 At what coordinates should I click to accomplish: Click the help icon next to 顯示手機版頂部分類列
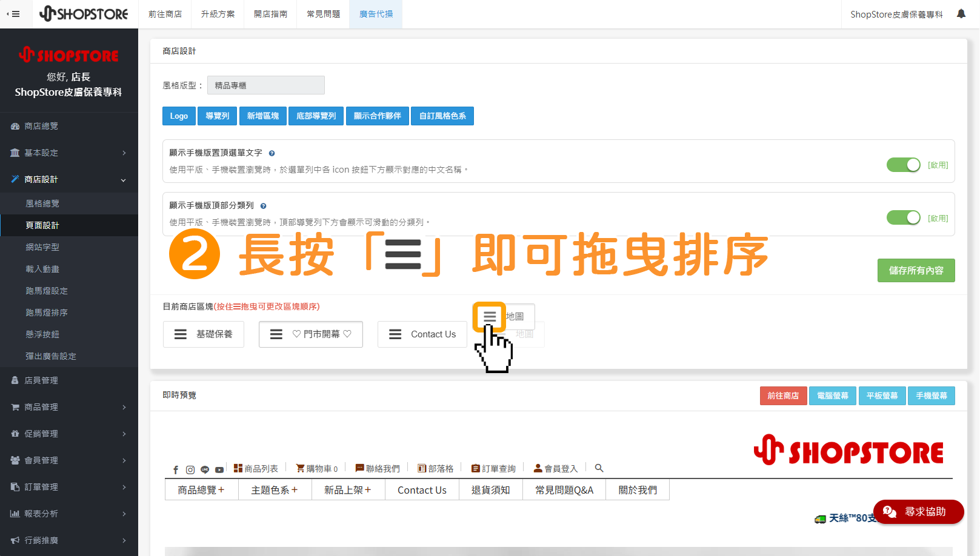263,206
